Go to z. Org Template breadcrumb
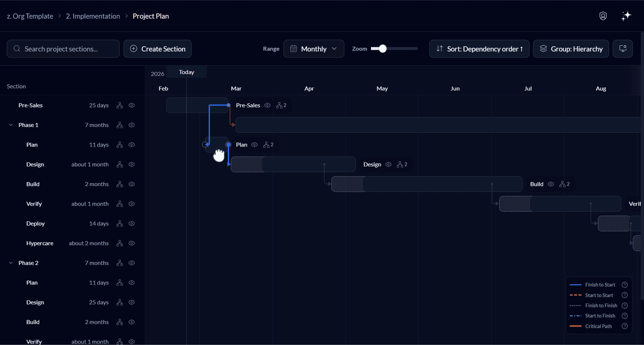Viewport: 644px width, 345px height. click(30, 16)
